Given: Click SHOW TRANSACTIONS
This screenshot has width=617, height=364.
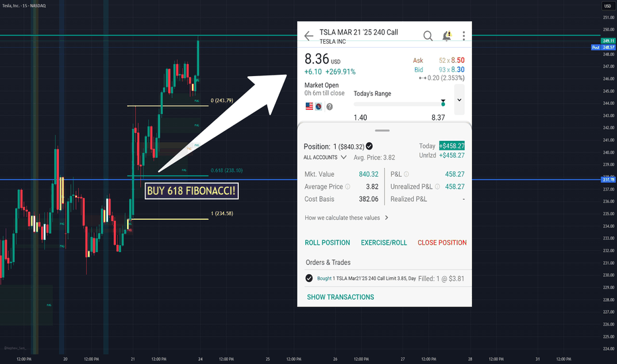Looking at the screenshot, I should [x=340, y=297].
